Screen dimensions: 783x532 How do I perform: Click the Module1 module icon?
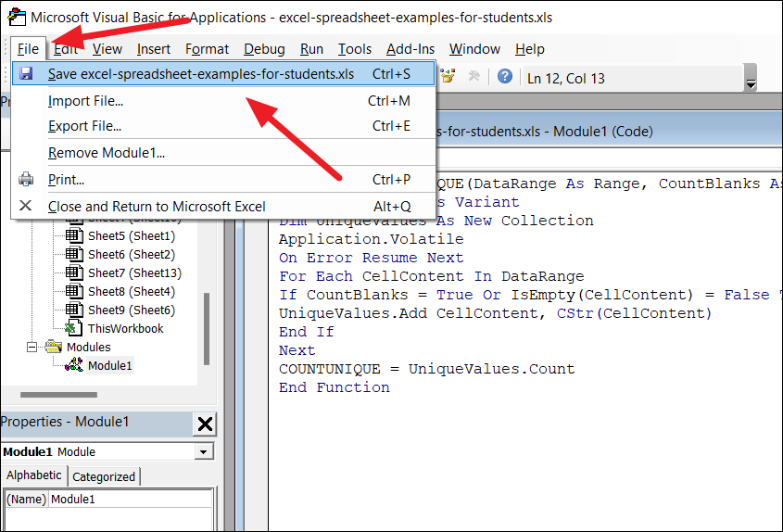74,364
